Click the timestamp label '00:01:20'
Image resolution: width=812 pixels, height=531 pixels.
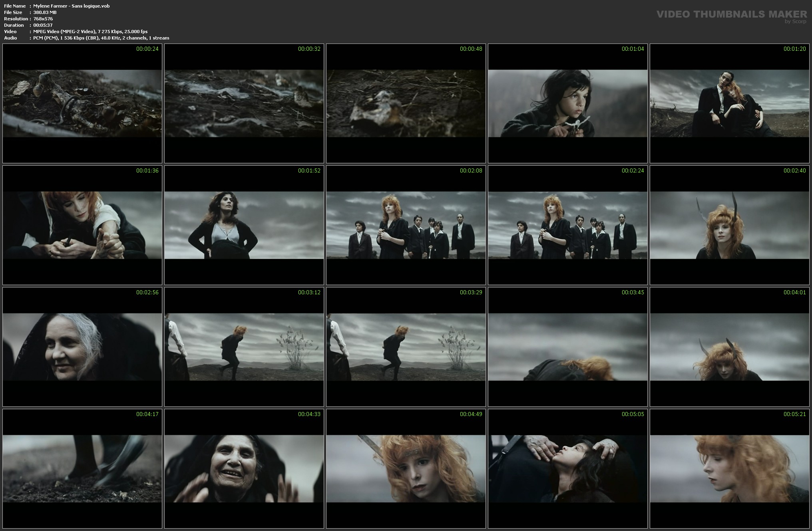pyautogui.click(x=795, y=49)
